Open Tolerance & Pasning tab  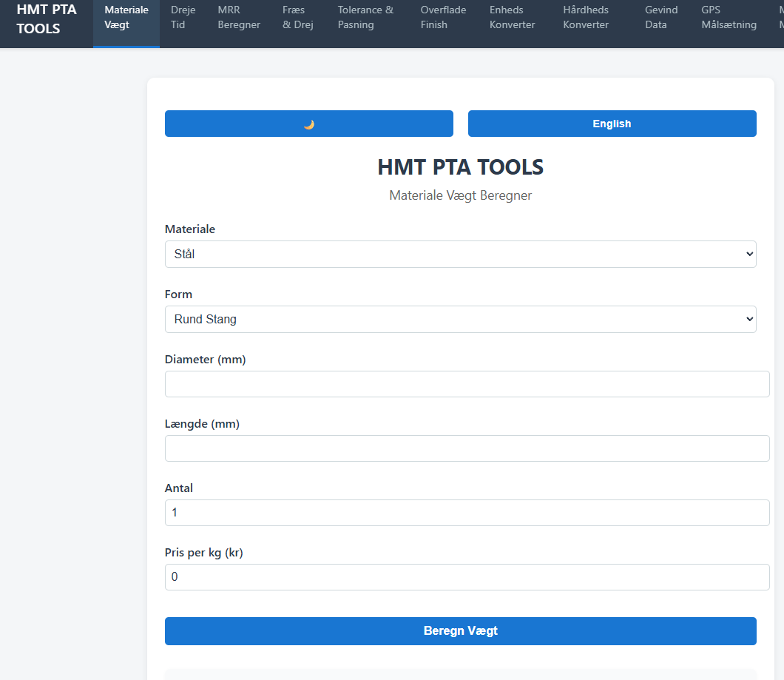(366, 18)
